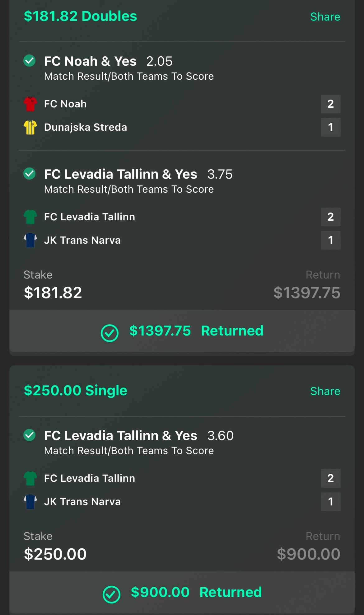Open the $250.00 Single bet header
The width and height of the screenshot is (364, 615).
(x=76, y=391)
